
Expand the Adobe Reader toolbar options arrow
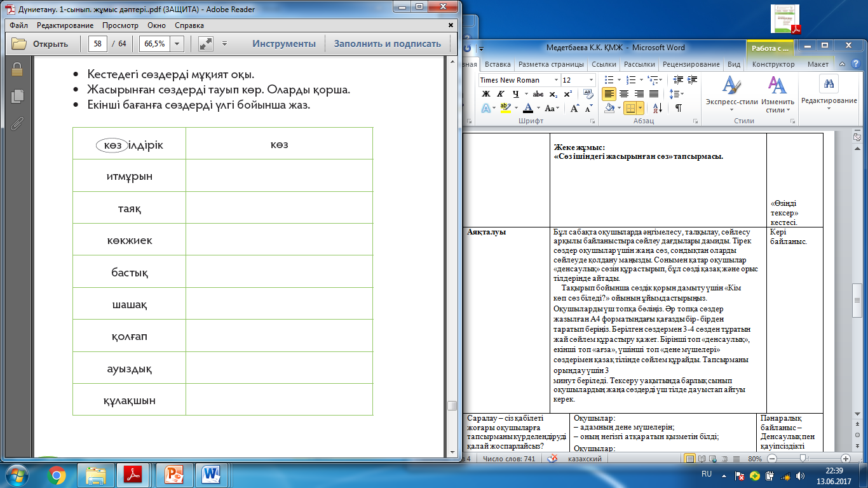(x=224, y=44)
